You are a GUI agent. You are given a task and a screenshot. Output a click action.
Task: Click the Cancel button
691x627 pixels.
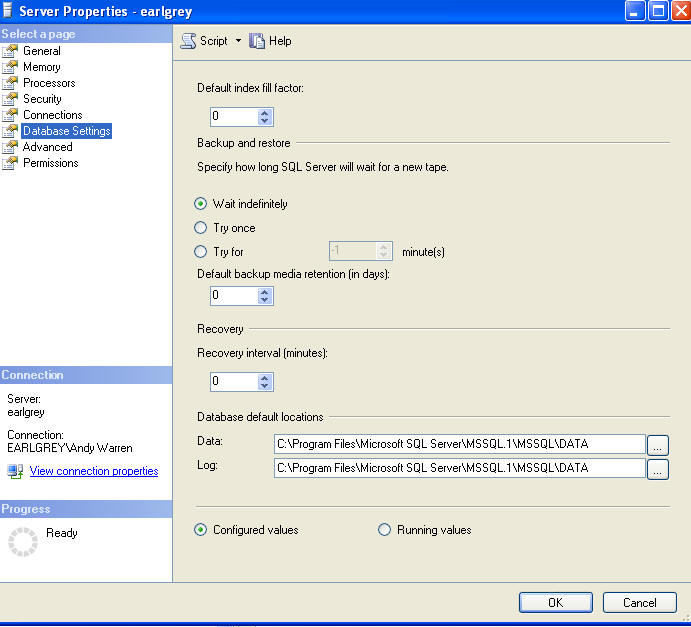coord(639,602)
